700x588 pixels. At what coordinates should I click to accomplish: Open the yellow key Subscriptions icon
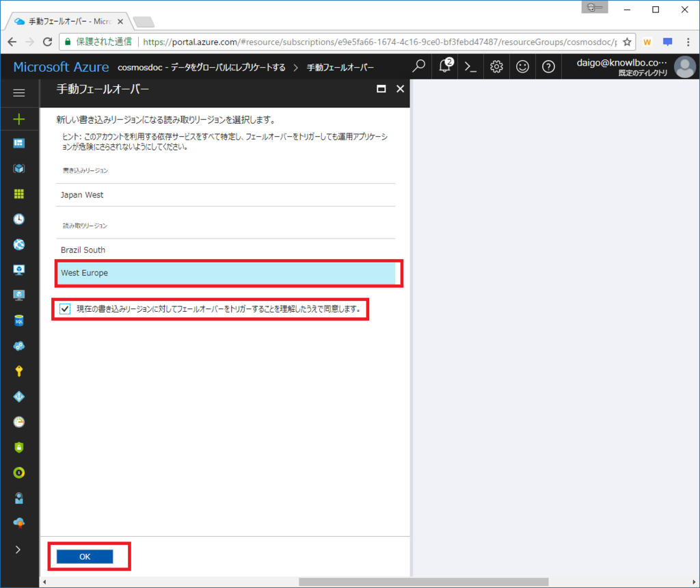click(x=18, y=371)
